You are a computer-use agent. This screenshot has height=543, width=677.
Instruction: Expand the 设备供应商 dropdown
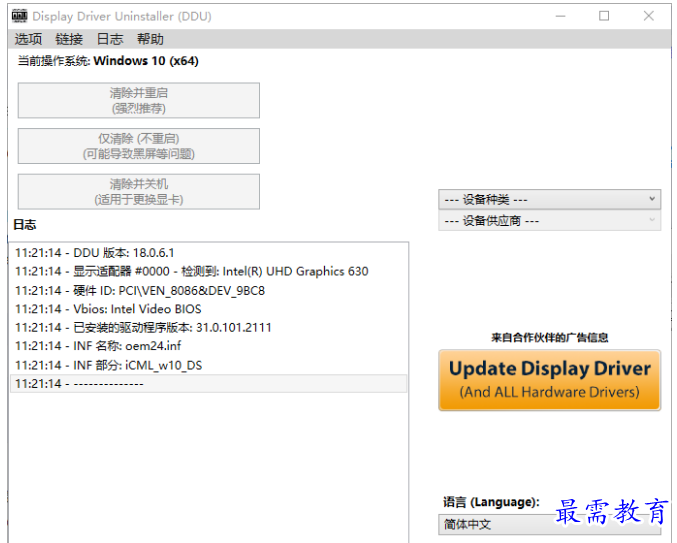[549, 221]
